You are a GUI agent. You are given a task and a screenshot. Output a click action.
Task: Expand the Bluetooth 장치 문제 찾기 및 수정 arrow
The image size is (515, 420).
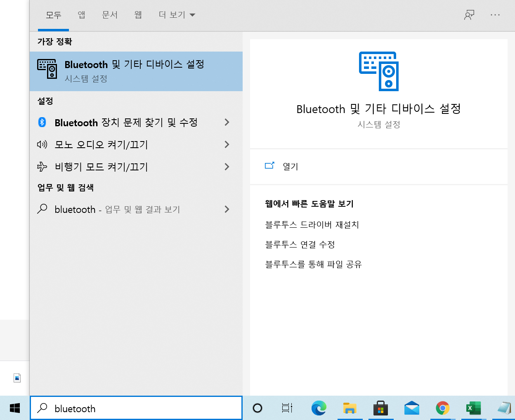tap(227, 122)
